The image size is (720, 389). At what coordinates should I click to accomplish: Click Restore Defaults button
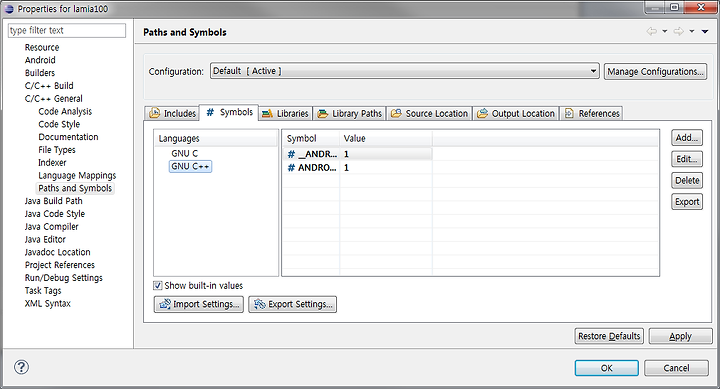(609, 336)
